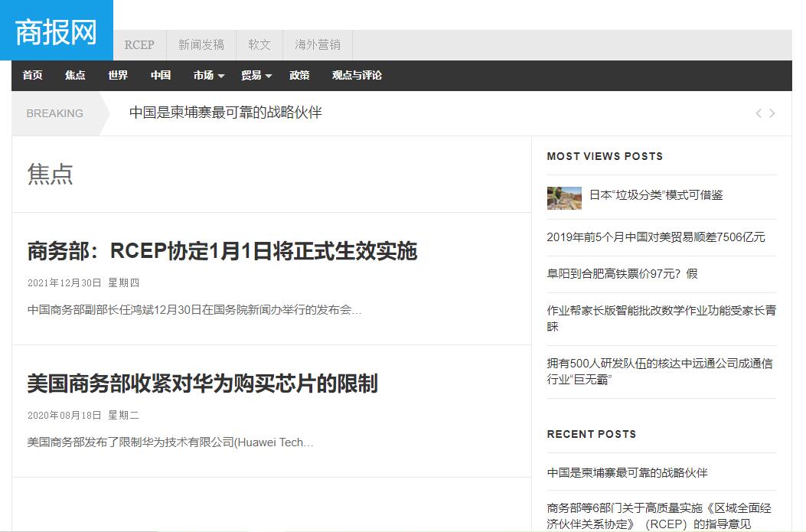Click excerpt starting 中国商务部副部长任鸿斌
Image resolution: width=806 pixels, height=532 pixels.
[x=194, y=309]
